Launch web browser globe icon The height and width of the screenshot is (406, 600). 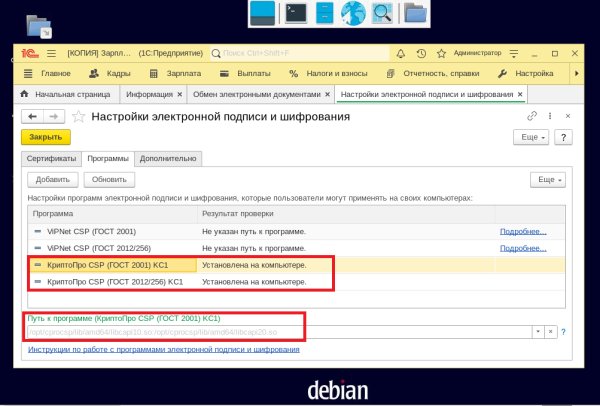(353, 13)
